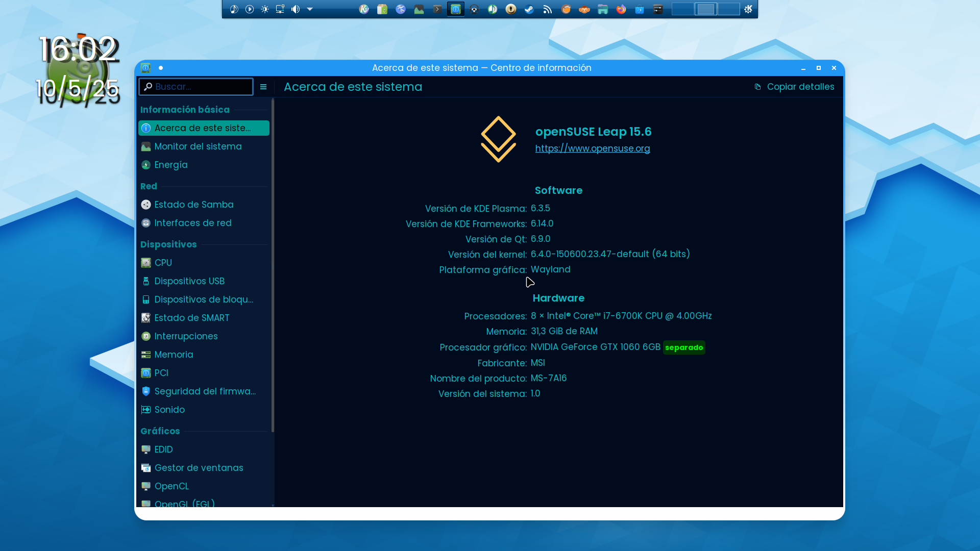Viewport: 980px width, 551px height.
Task: Open Estado de Samba
Action: (204, 205)
